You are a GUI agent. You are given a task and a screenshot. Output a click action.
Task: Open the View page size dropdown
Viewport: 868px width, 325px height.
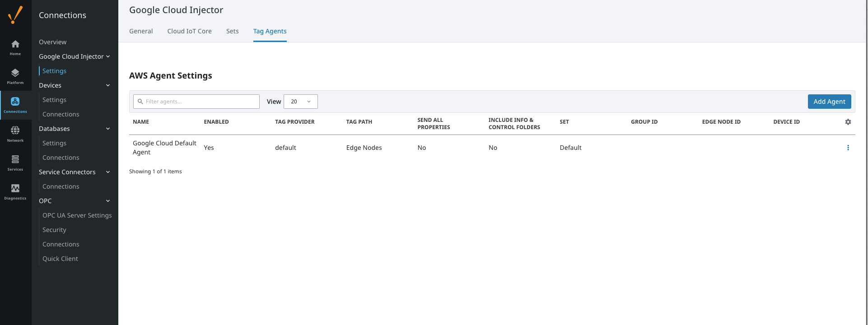click(x=300, y=102)
